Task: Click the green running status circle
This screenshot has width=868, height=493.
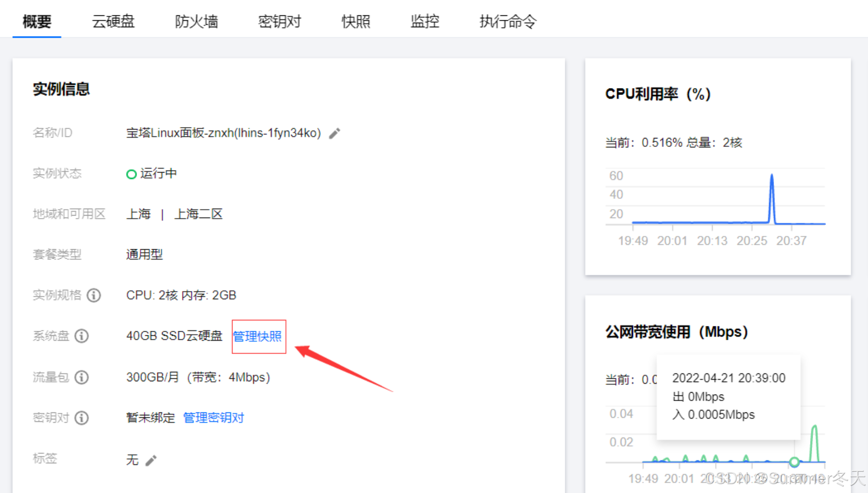Action: pos(131,174)
